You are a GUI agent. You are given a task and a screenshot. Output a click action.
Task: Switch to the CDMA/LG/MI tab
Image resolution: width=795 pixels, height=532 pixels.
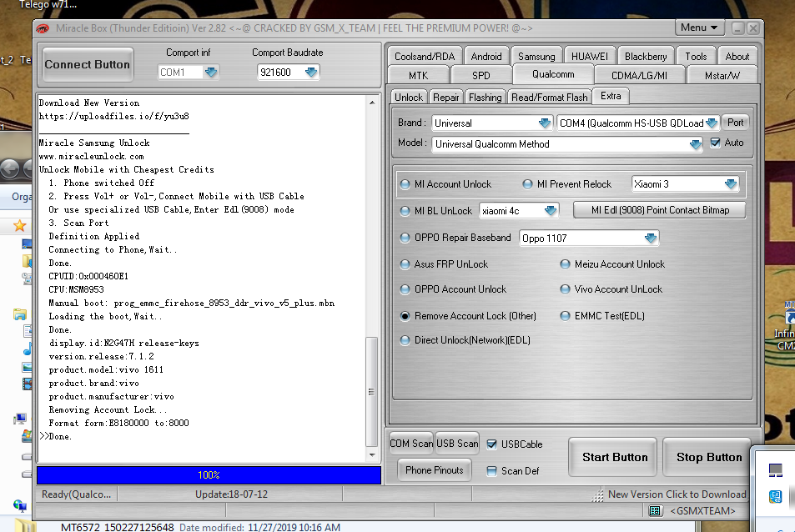[x=639, y=76]
